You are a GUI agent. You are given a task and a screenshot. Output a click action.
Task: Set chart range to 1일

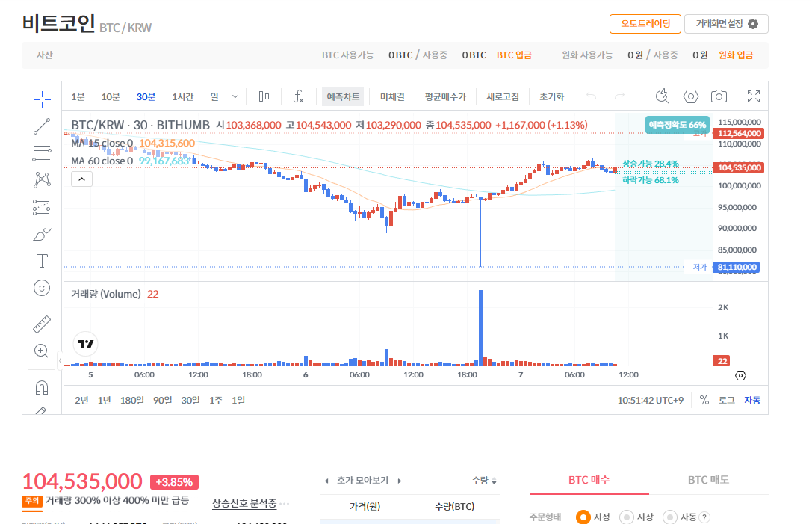point(238,400)
